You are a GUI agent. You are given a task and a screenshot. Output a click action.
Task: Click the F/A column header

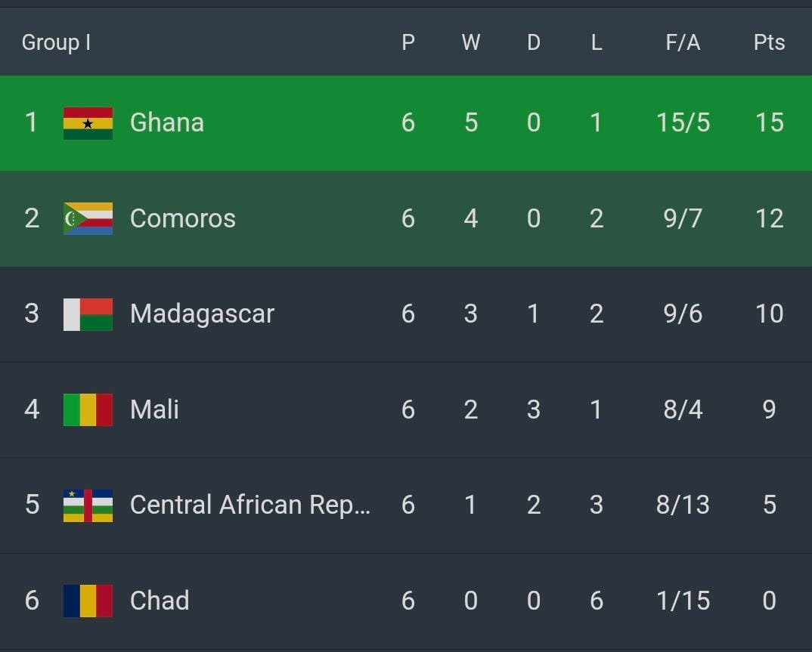(x=683, y=42)
